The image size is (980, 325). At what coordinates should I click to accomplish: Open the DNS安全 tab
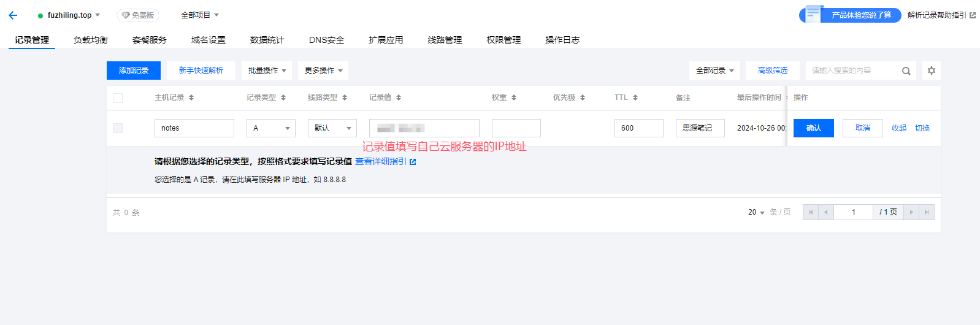pos(326,40)
